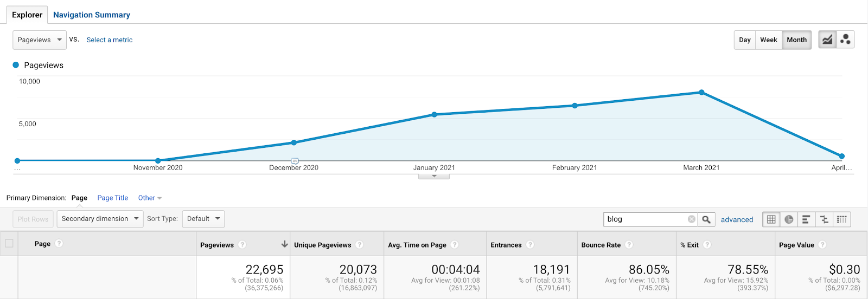Click the 22,695 pageviews total
Screen dimensions: 868x299
click(264, 269)
